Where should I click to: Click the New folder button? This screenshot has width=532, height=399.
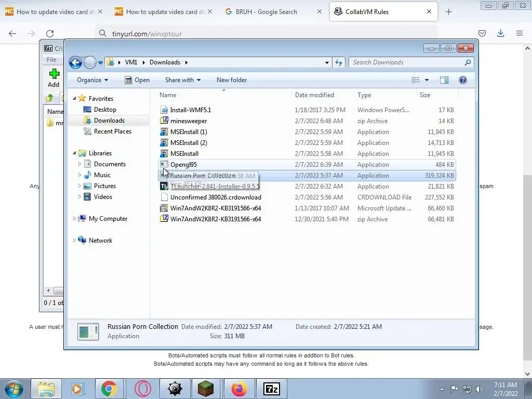(232, 80)
